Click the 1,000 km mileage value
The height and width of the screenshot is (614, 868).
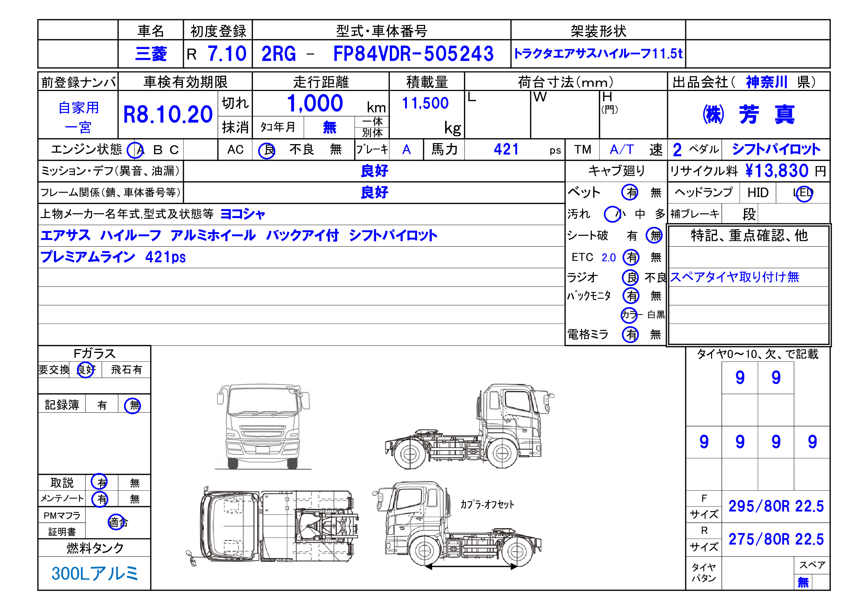pos(314,103)
